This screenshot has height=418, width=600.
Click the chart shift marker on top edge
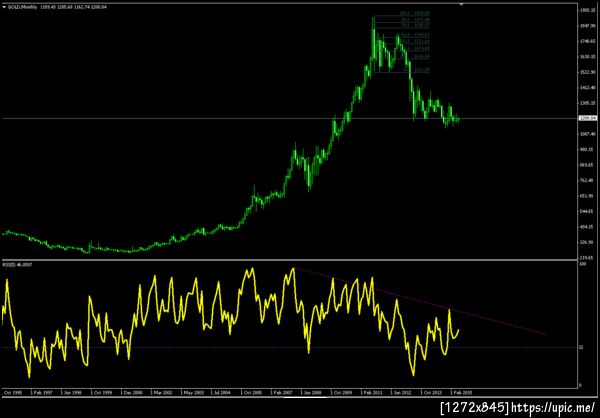click(x=461, y=4)
